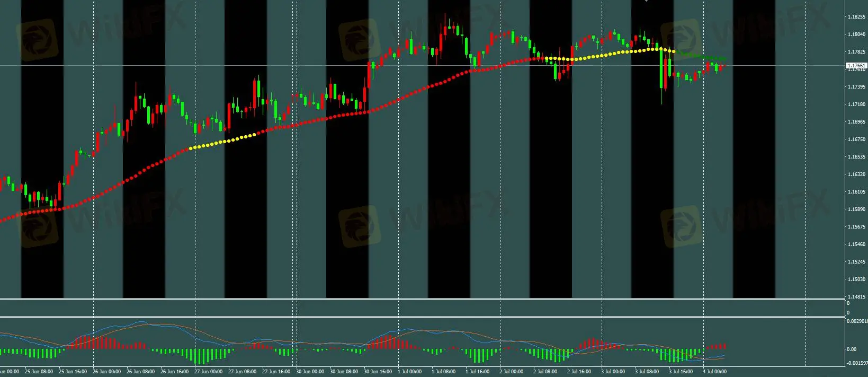Click the 1.15030 price scale label
Viewport: 868px width, 377px height.
[x=856, y=279]
